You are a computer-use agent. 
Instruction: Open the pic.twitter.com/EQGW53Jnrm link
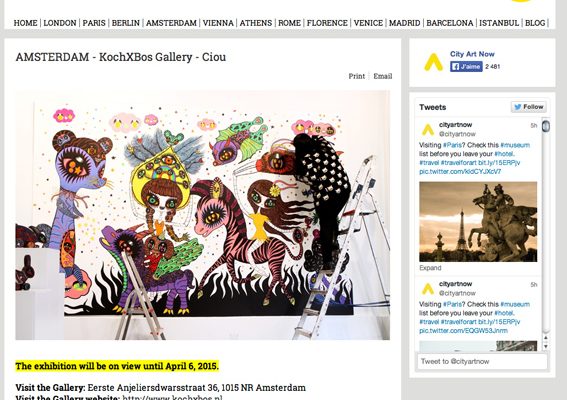pyautogui.click(x=463, y=331)
